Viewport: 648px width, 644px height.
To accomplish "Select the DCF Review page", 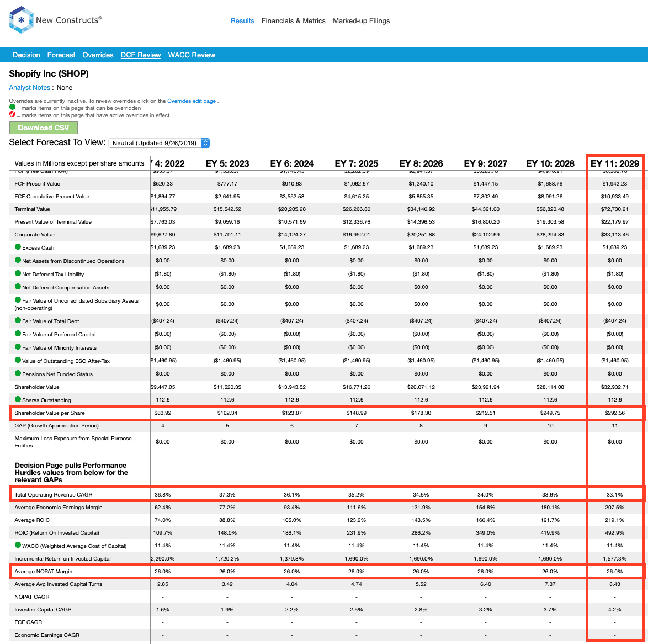I will coord(141,55).
